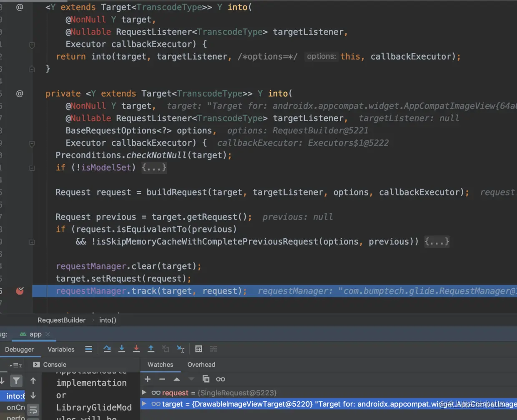Click the Run to Cursor icon
Image resolution: width=517 pixels, height=420 pixels.
coord(180,349)
